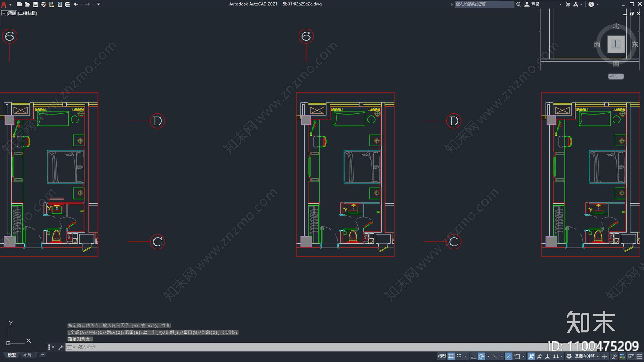644x362 pixels.
Task: Click the Redo arrow icon
Action: click(88, 4)
